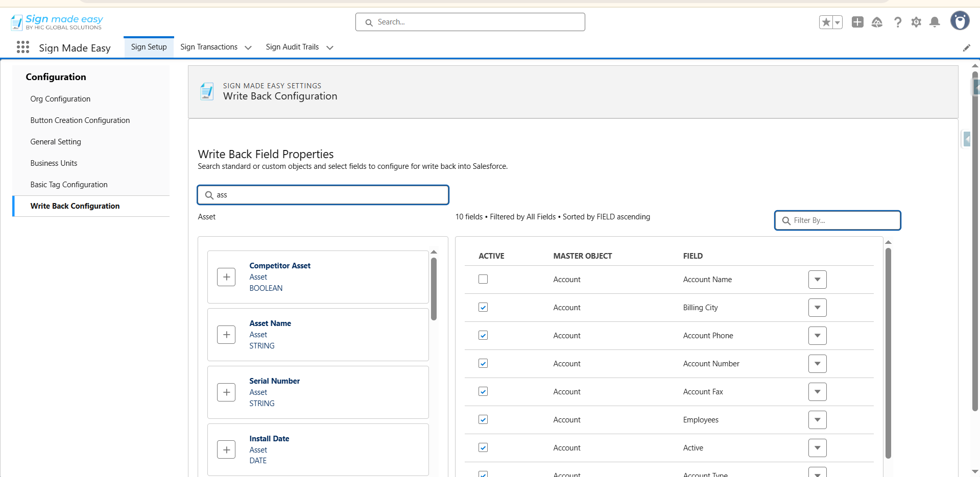The height and width of the screenshot is (477, 980).
Task: Open the notifications bell
Action: [935, 22]
